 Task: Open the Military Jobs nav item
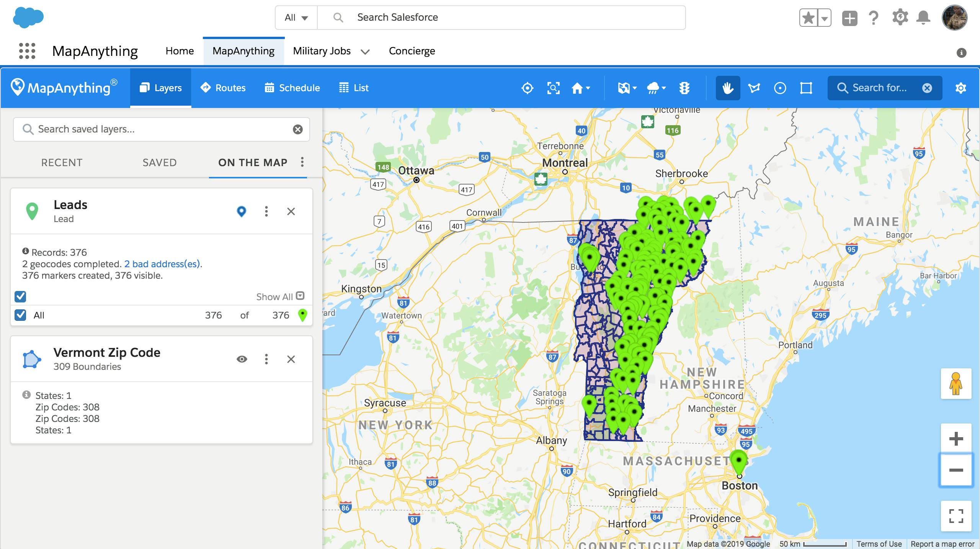click(322, 51)
